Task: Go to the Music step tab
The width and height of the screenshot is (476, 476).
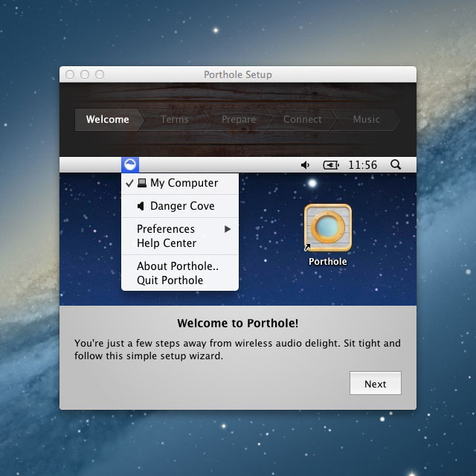Action: pyautogui.click(x=367, y=120)
